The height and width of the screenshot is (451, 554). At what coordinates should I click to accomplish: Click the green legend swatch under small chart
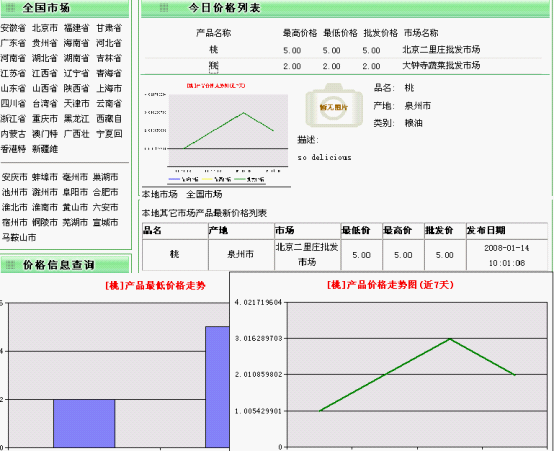coord(240,179)
